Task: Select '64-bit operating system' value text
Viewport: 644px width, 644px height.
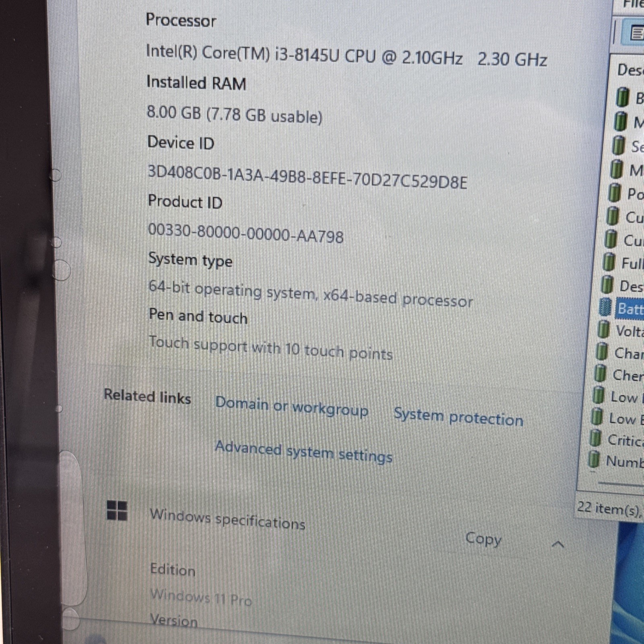Action: point(311,294)
